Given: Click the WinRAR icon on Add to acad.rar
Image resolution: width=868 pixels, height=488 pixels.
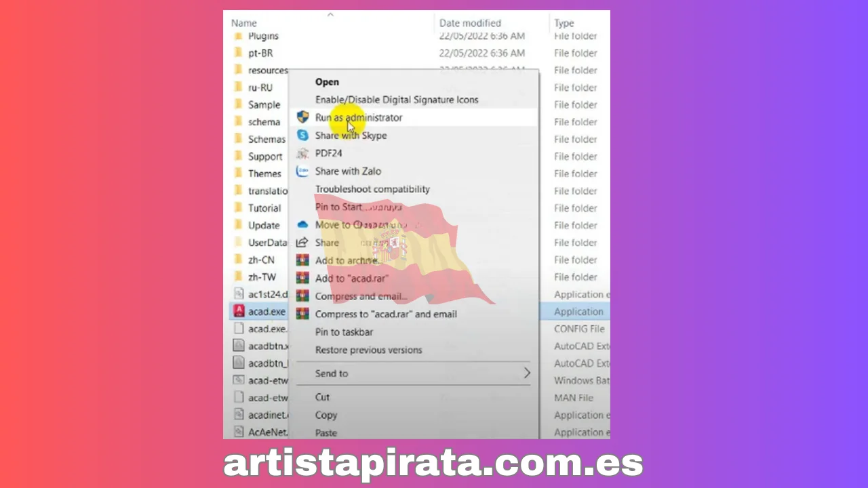Looking at the screenshot, I should (302, 278).
